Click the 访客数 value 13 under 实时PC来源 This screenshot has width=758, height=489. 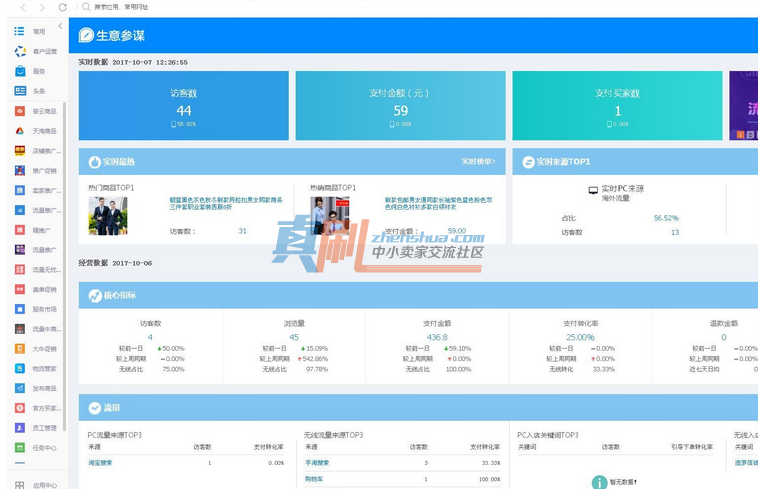pyautogui.click(x=675, y=232)
